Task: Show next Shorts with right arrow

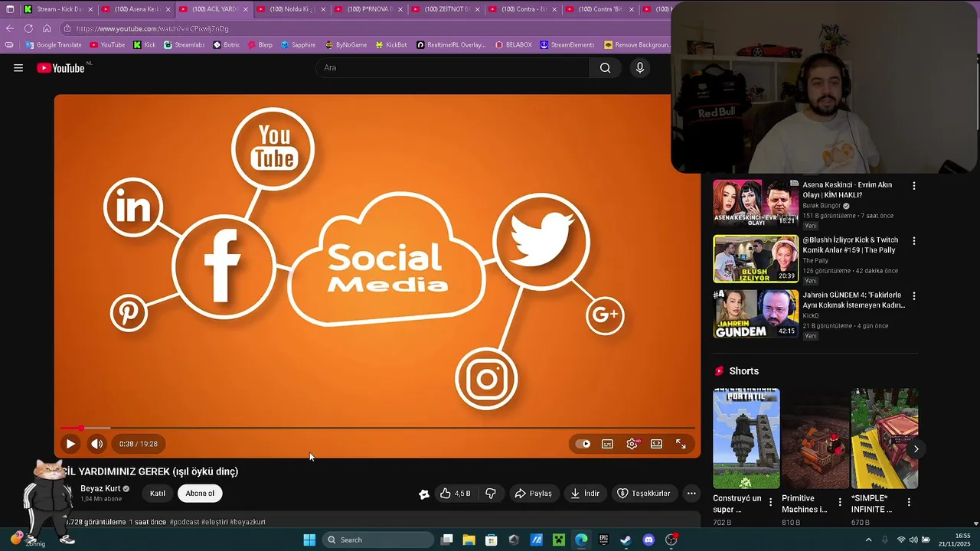Action: click(916, 449)
